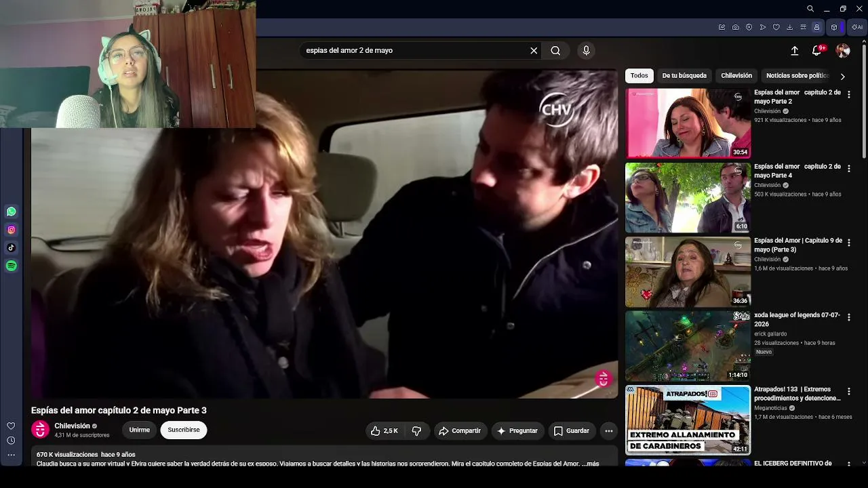This screenshot has height=488, width=868.
Task: Click the edit page pencil icon in browser toolbar
Action: pyautogui.click(x=722, y=27)
